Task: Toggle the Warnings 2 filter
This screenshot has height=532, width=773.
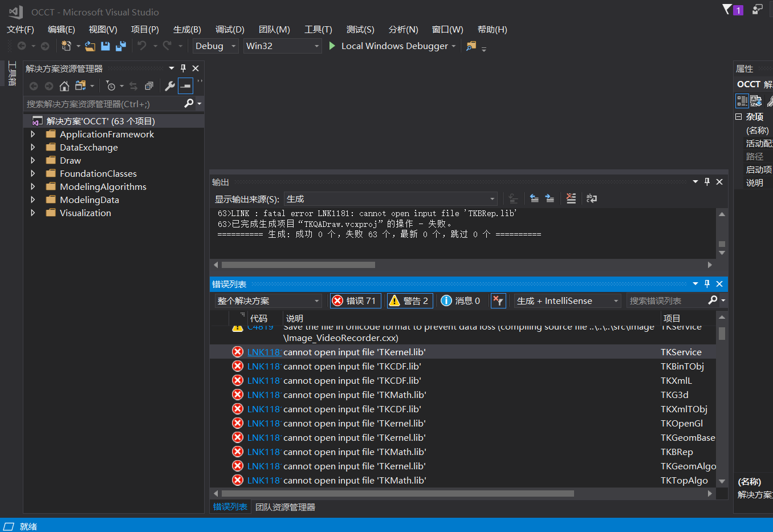Action: point(410,300)
